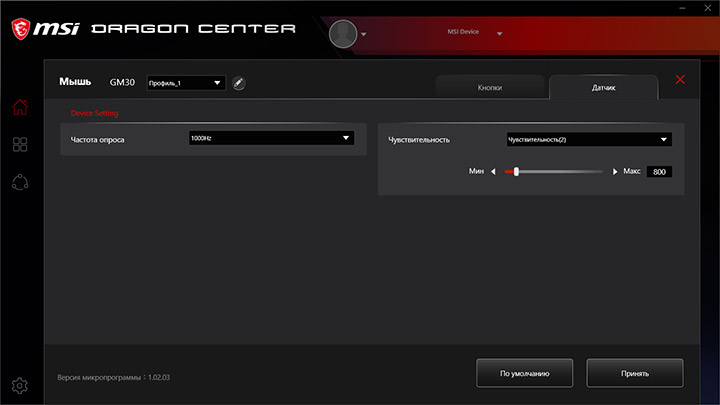Open the Home section in sidebar
The height and width of the screenshot is (405, 720).
(20, 107)
